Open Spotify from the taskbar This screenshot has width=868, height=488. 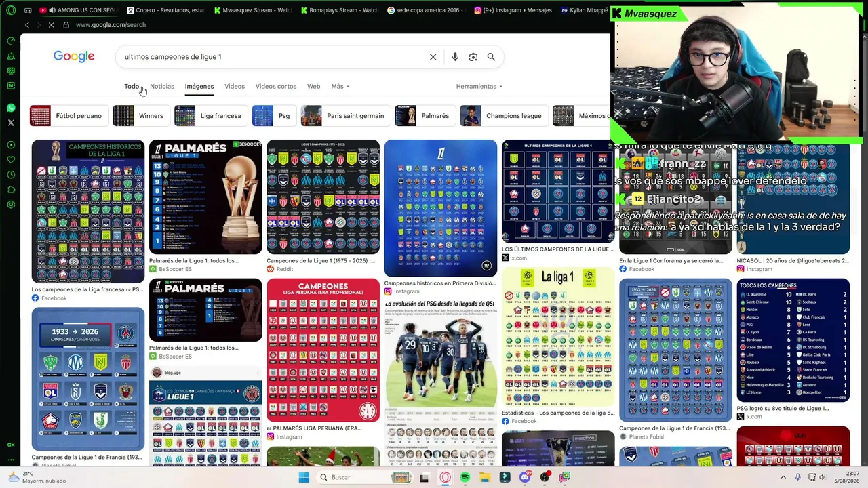[465, 477]
